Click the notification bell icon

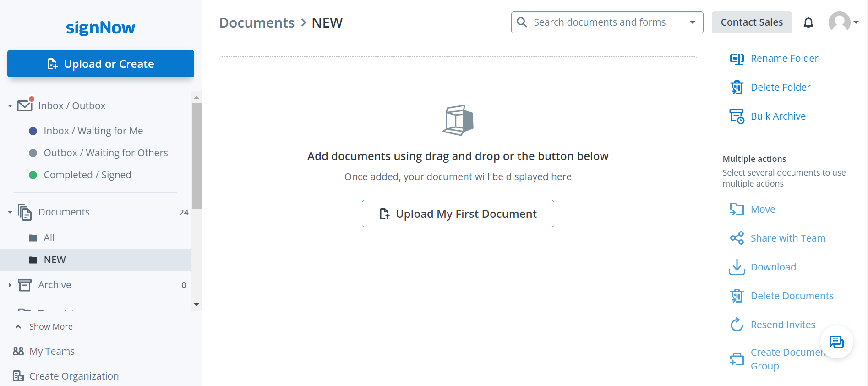[808, 22]
